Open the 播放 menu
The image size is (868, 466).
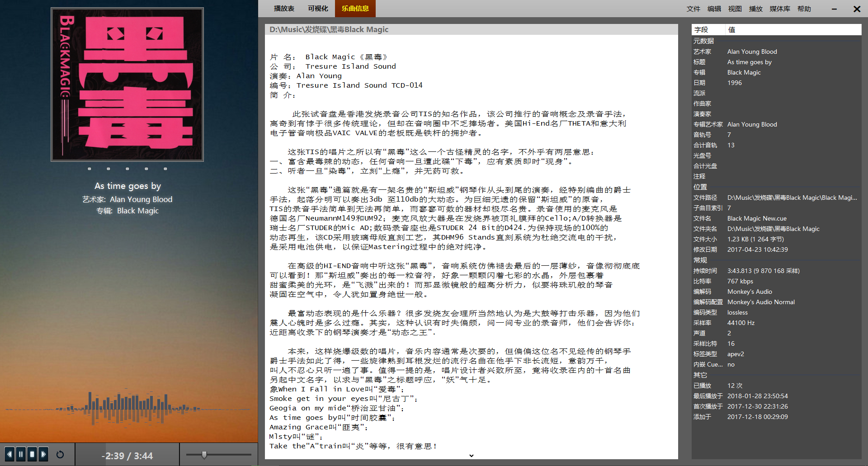pyautogui.click(x=756, y=9)
